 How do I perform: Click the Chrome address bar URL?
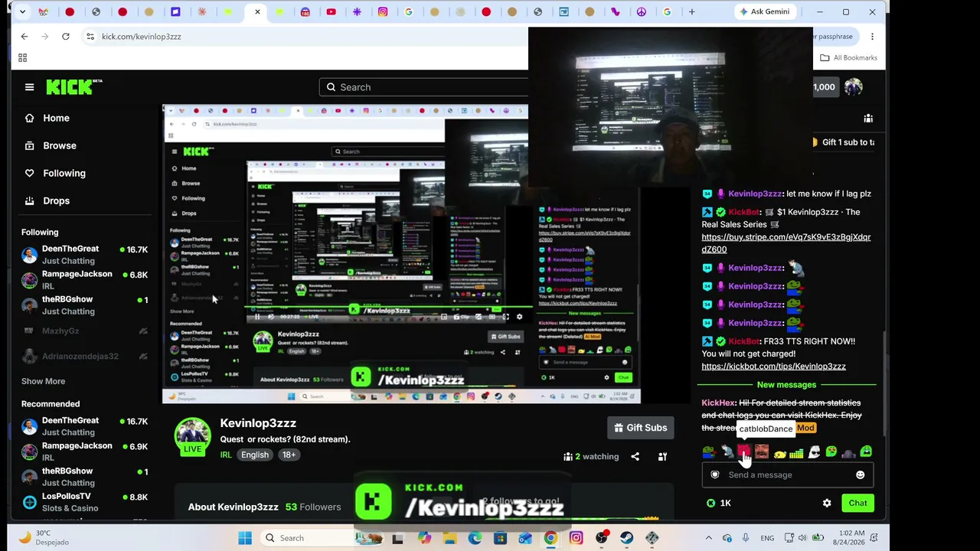pyautogui.click(x=142, y=37)
